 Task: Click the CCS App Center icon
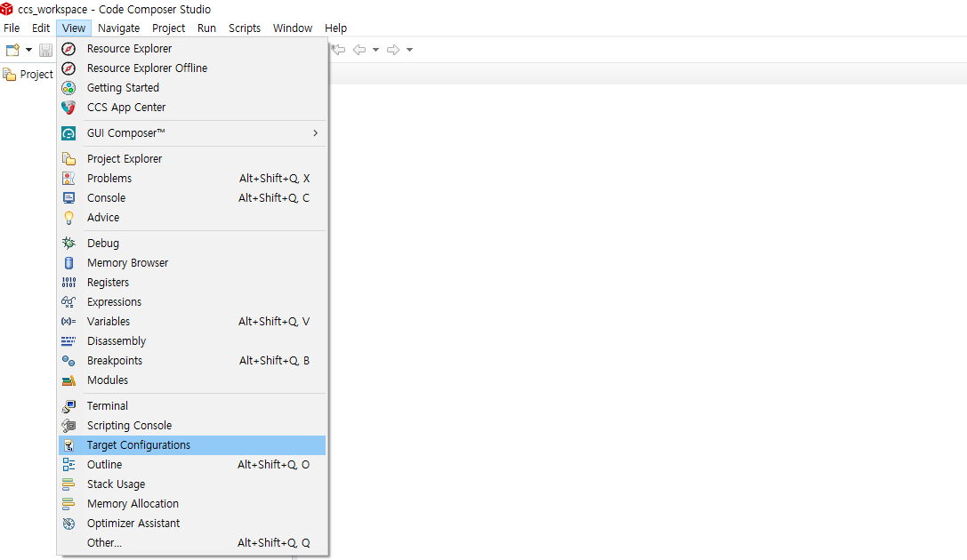[68, 108]
